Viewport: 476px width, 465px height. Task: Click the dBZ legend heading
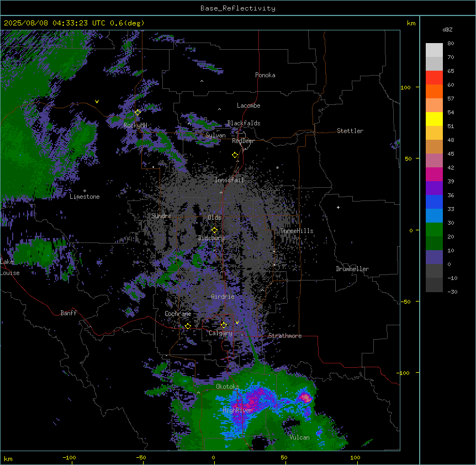click(x=447, y=30)
